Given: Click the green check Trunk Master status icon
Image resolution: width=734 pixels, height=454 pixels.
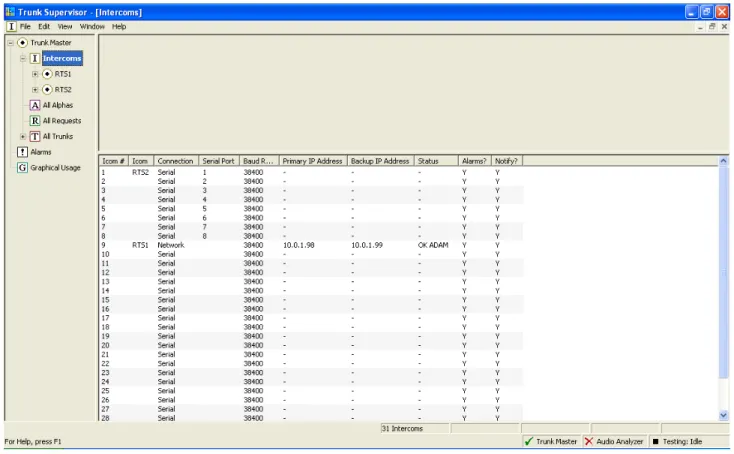Looking at the screenshot, I should 529,441.
